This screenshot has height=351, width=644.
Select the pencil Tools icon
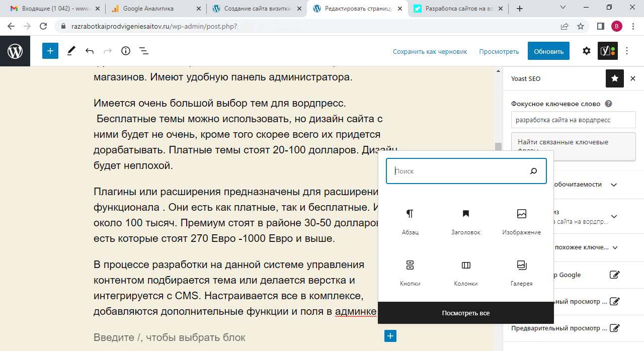[x=71, y=51]
